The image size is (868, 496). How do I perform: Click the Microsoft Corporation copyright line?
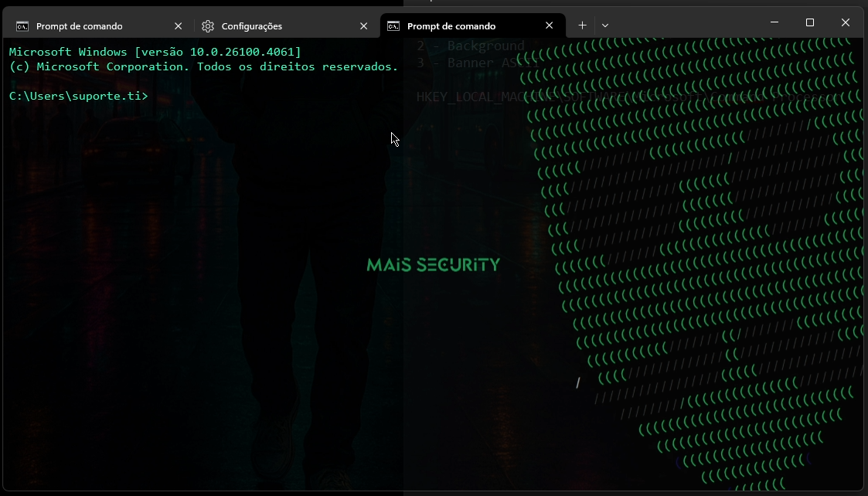click(x=204, y=66)
